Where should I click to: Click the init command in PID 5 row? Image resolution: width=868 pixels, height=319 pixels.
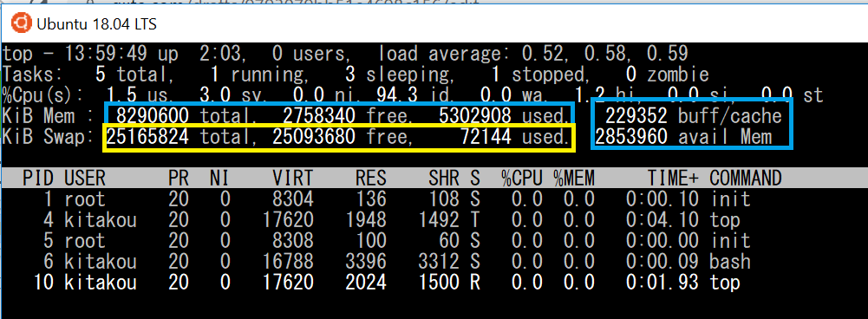(x=730, y=240)
